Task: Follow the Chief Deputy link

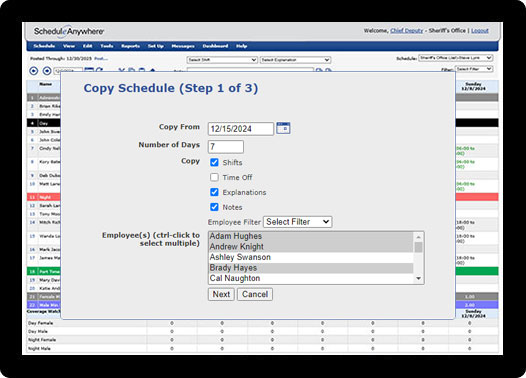Action: [x=407, y=31]
